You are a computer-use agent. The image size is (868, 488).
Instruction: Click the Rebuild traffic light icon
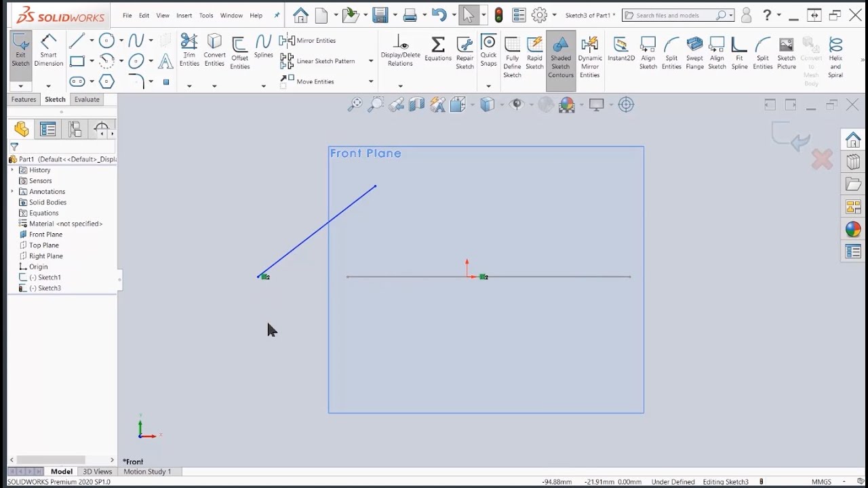(499, 15)
